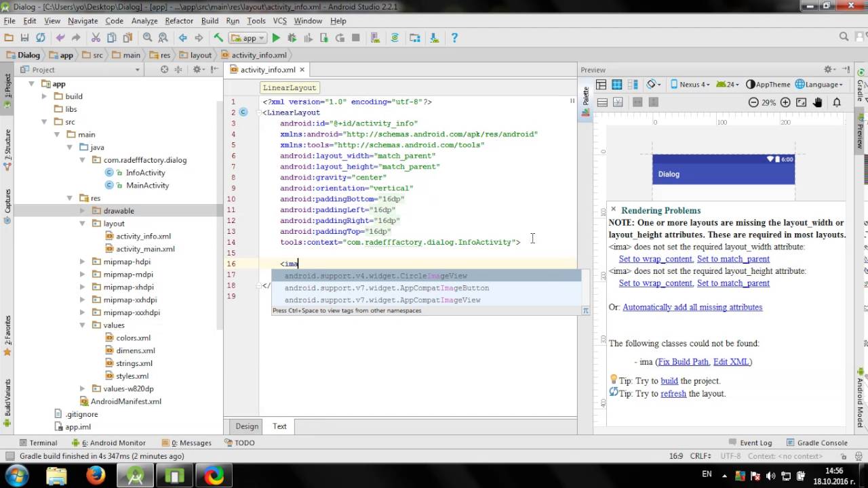Search everywhere with the top-right magnifier
The width and height of the screenshot is (868, 488).
coord(844,37)
